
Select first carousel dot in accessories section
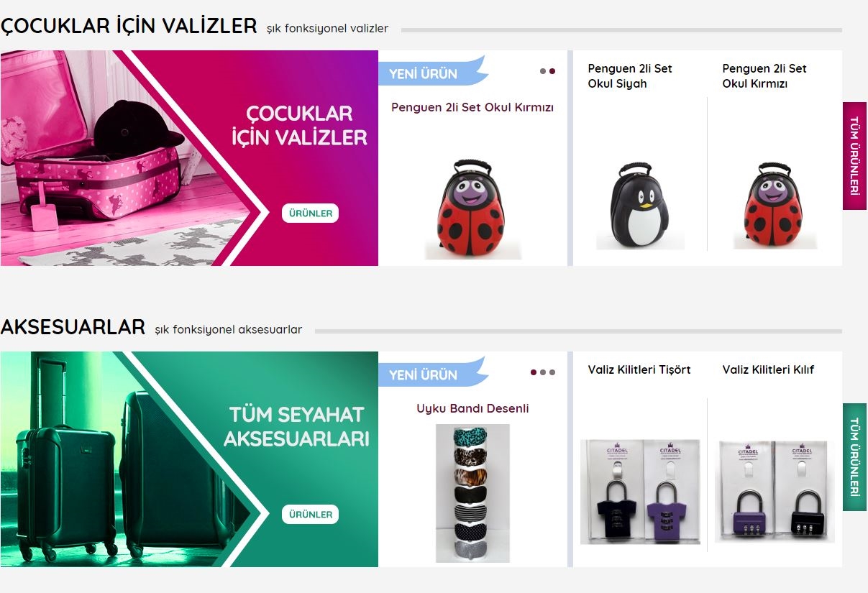(x=534, y=372)
